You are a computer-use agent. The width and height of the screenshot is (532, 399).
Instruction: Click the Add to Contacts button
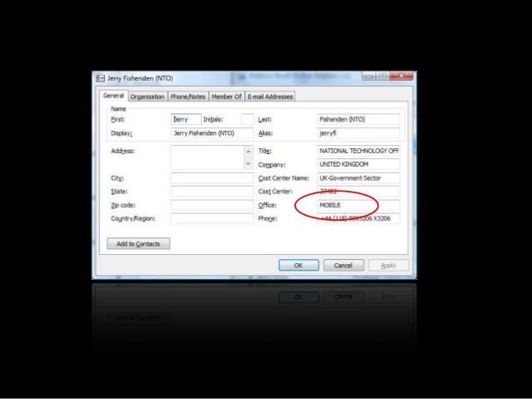138,244
